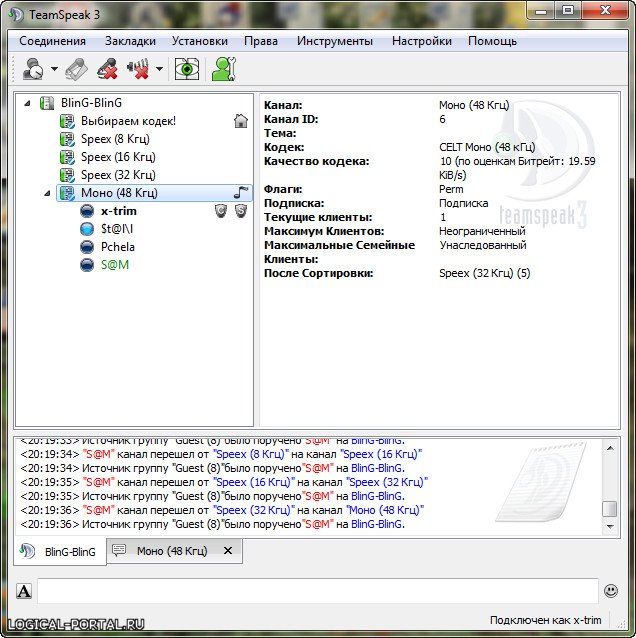636x638 pixels.
Task: Click the CELT Моно (48 кГц) codec value
Action: pos(487,147)
